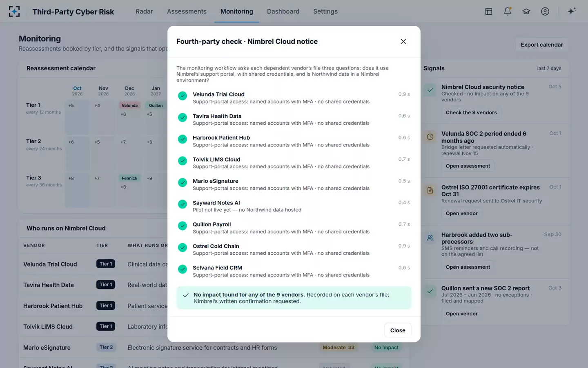Click the Nimbrel Cloud security notice check icon
Screen dimensions: 588x368
[430, 90]
